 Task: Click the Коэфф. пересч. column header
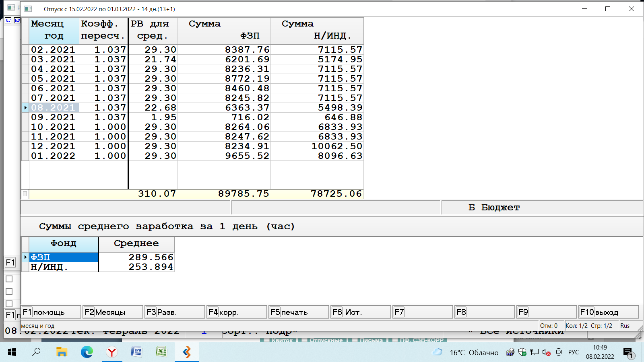(103, 31)
